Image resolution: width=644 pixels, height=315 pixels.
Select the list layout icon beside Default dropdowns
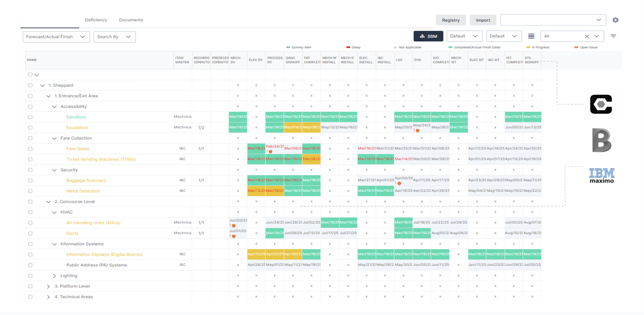531,36
